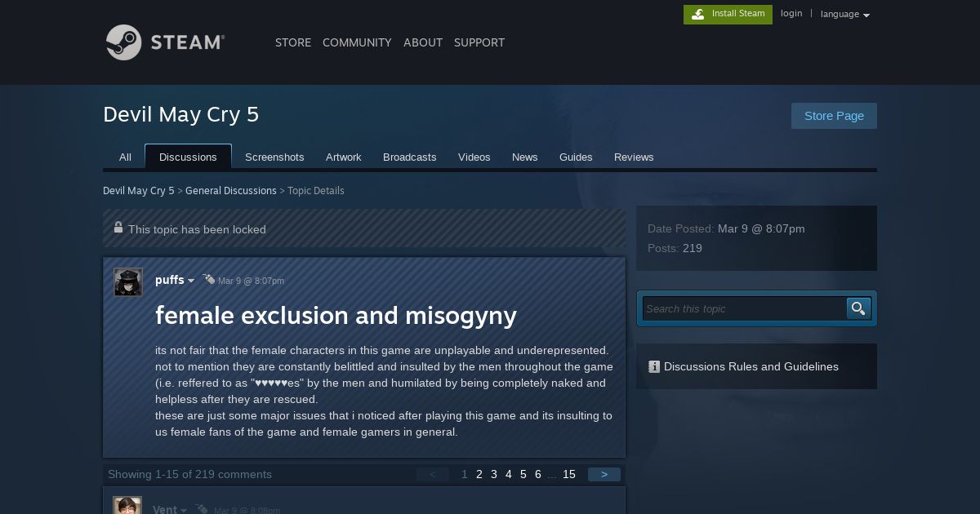Screen dimensions: 980x514
Task: Go to General Discussions breadcrumb
Action: click(231, 191)
